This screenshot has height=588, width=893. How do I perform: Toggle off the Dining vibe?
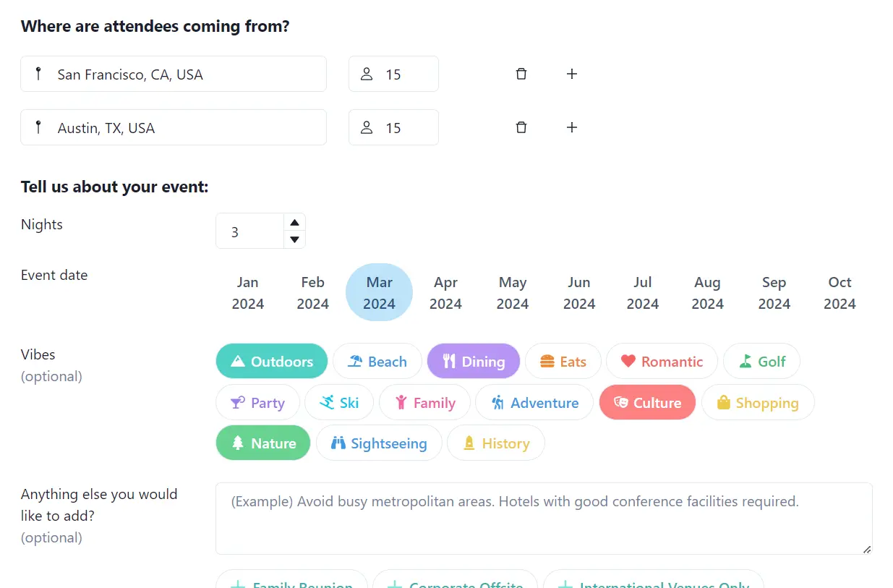click(474, 360)
